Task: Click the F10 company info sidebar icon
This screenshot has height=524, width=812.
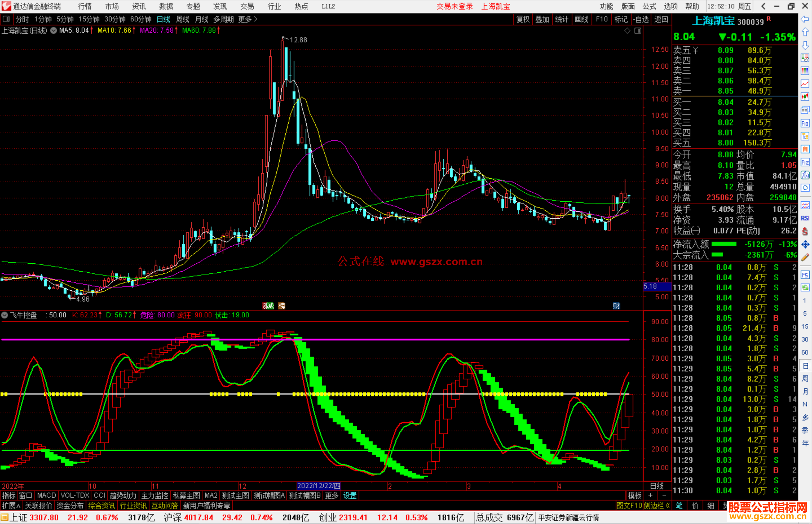Action: (805, 123)
